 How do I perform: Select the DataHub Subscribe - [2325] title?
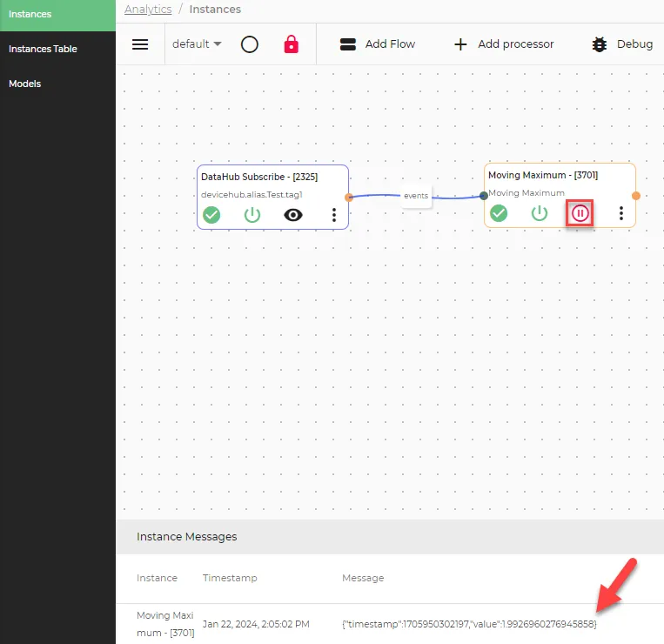point(259,177)
